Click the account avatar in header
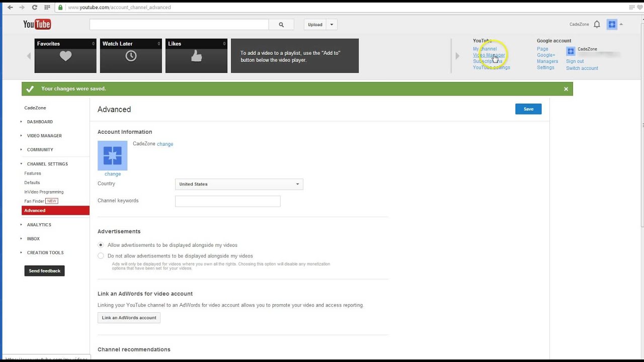This screenshot has width=644, height=362. [612, 24]
